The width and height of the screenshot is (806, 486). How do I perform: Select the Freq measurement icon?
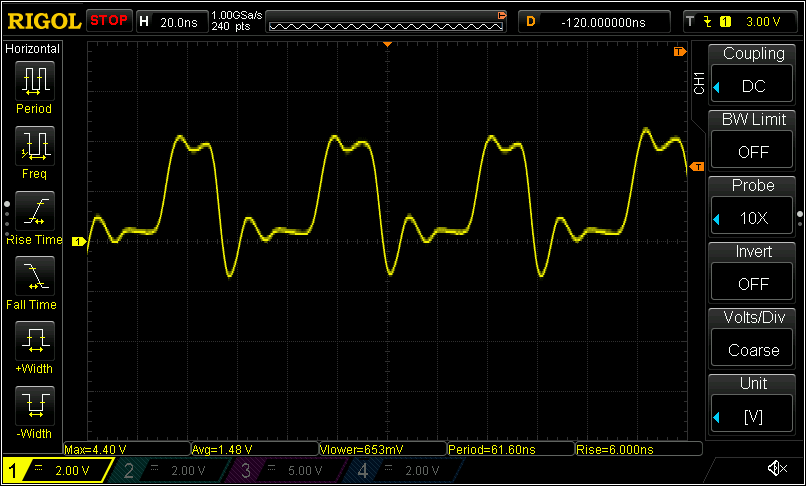pyautogui.click(x=36, y=145)
